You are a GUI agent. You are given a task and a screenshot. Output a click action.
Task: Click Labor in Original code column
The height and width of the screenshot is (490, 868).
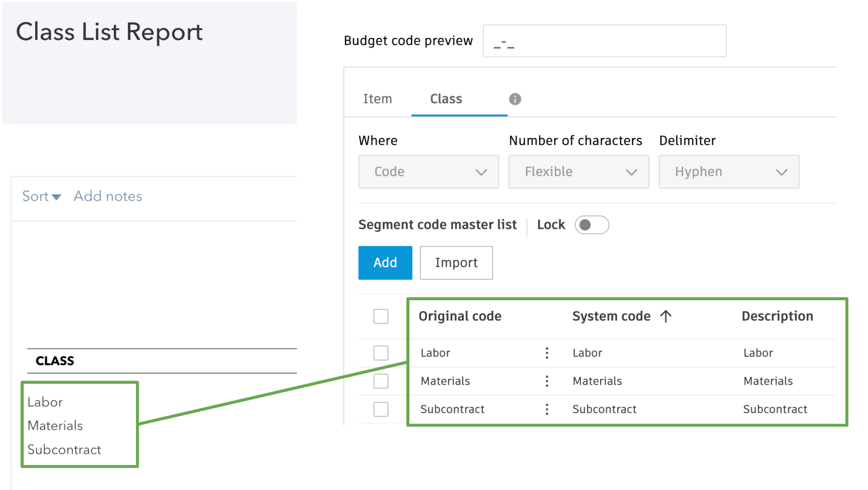[x=435, y=353]
